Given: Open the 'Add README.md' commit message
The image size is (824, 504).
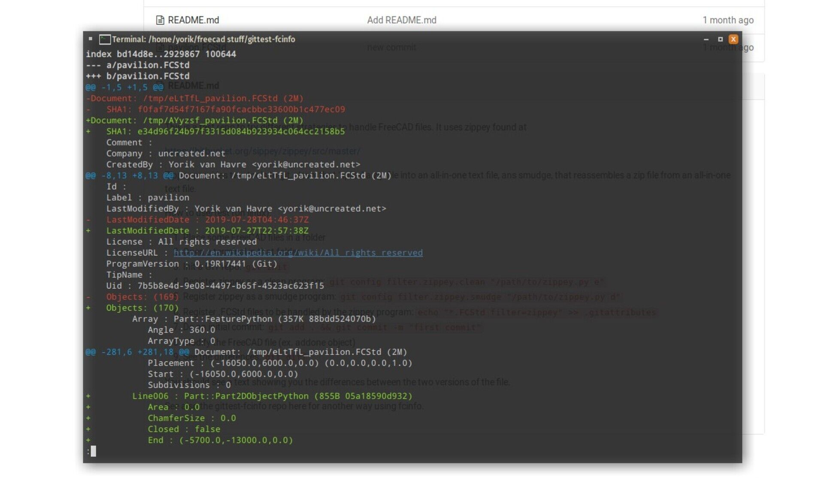Looking at the screenshot, I should pos(402,20).
